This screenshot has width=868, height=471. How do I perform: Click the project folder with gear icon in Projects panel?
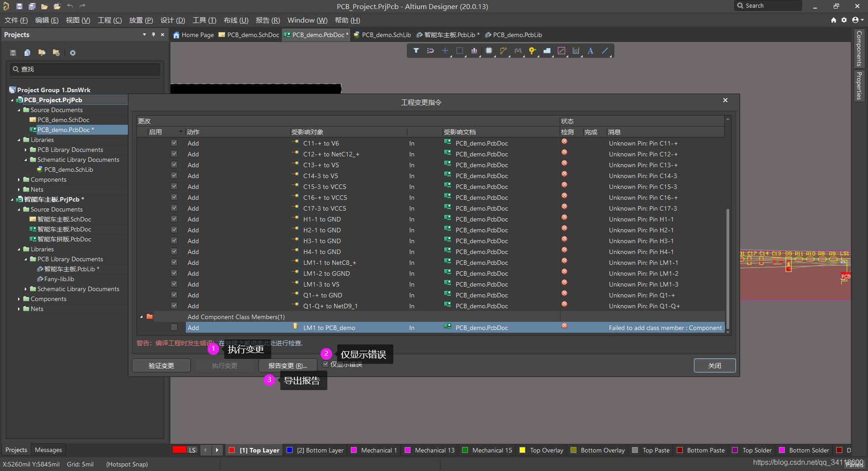coord(56,53)
